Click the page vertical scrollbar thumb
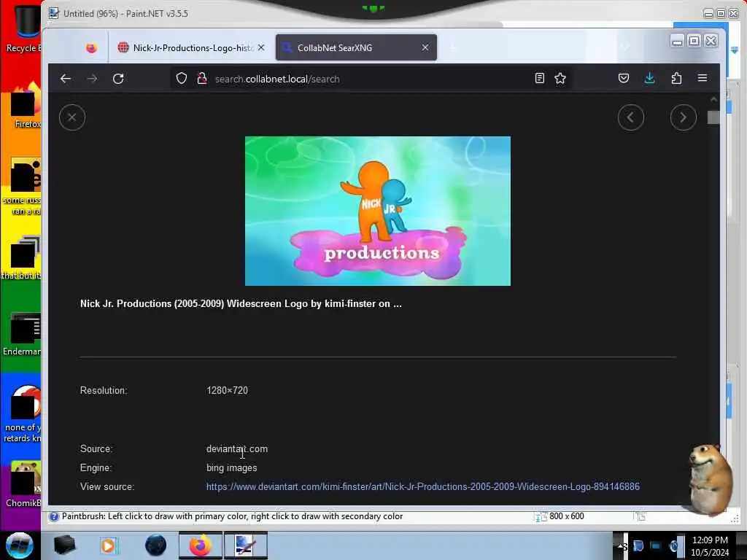The width and height of the screenshot is (747, 560). coord(713,117)
